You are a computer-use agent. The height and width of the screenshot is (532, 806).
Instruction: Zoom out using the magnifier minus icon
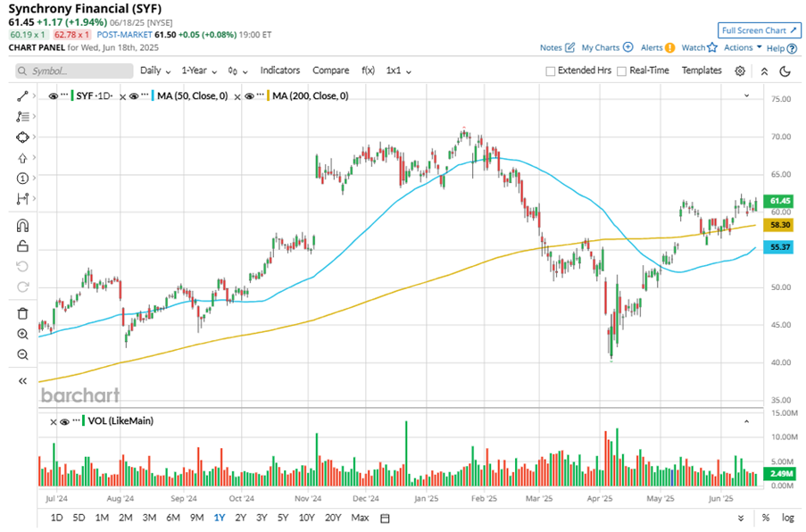[x=23, y=354]
